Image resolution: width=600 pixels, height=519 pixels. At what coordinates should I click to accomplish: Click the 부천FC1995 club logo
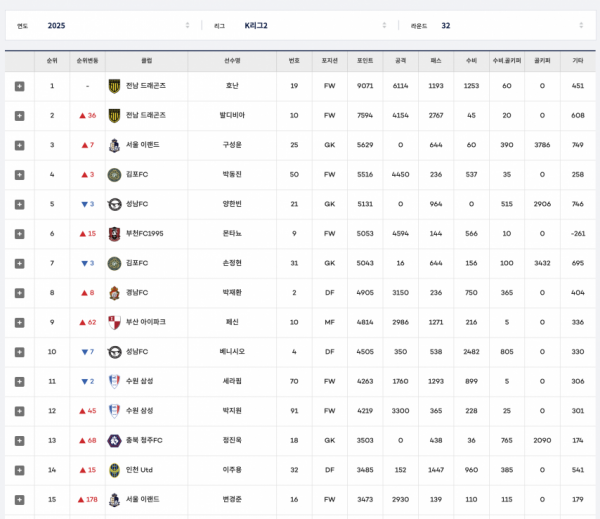click(x=114, y=234)
